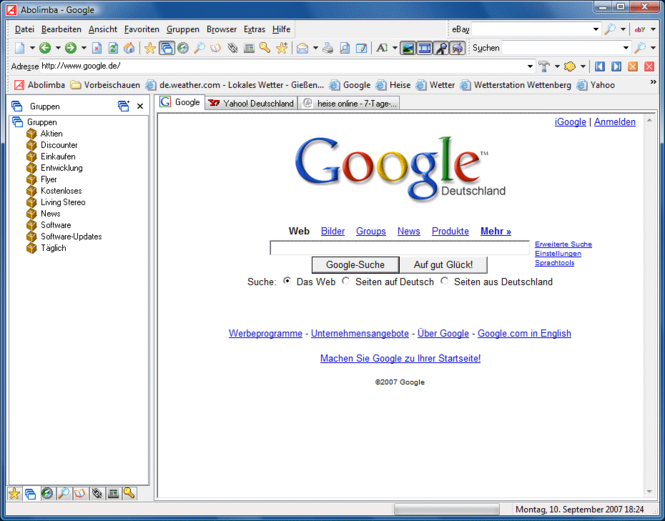The image size is (665, 521).
Task: Click the golden key tab at sidebar bottom
Action: click(x=129, y=493)
